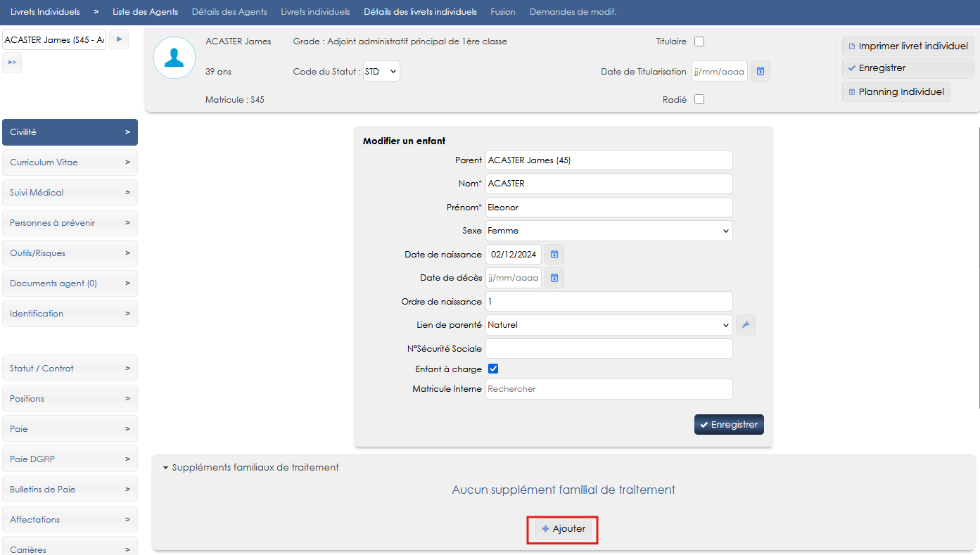
Task: Uncheck the Enfant à charge checkbox
Action: (x=493, y=369)
